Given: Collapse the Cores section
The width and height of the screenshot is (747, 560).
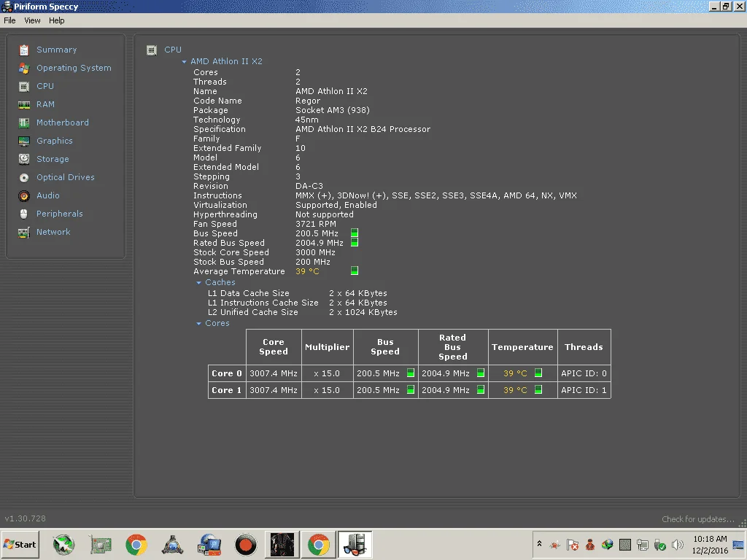Looking at the screenshot, I should click(198, 324).
